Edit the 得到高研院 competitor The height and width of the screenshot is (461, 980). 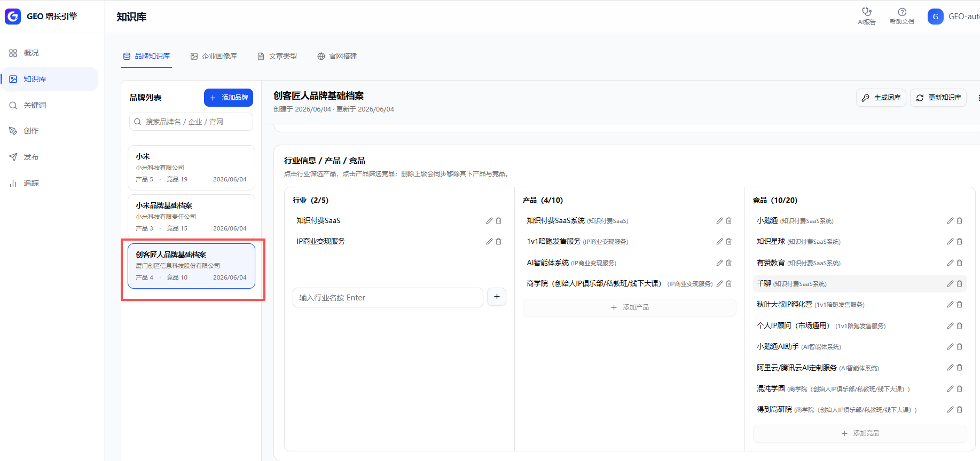tap(950, 410)
